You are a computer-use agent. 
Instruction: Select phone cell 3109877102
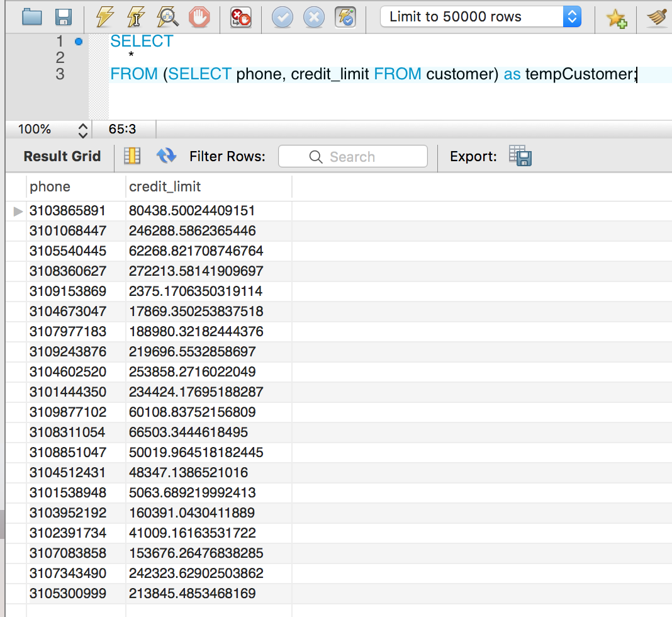(x=76, y=412)
